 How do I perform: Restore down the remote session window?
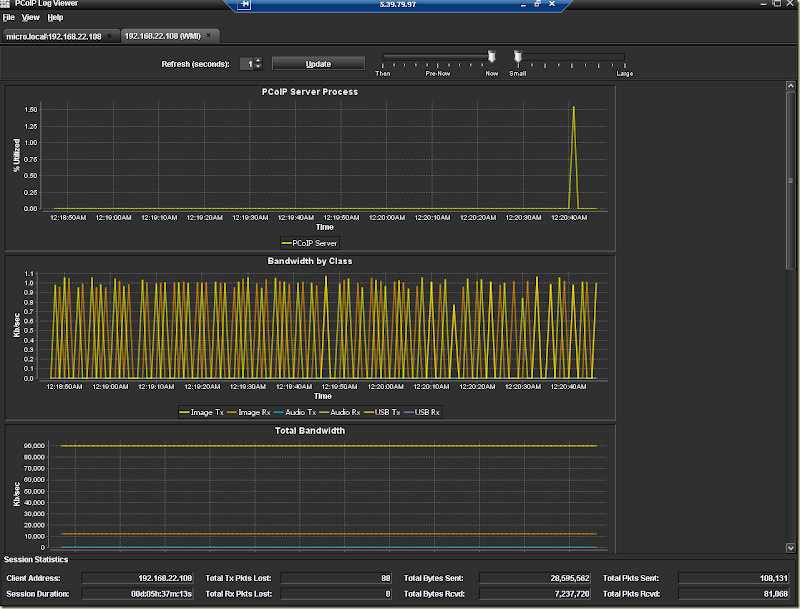(x=537, y=5)
